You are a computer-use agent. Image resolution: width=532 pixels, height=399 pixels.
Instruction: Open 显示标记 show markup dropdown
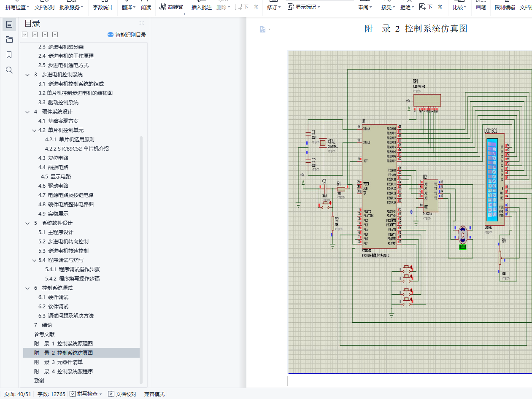point(304,7)
